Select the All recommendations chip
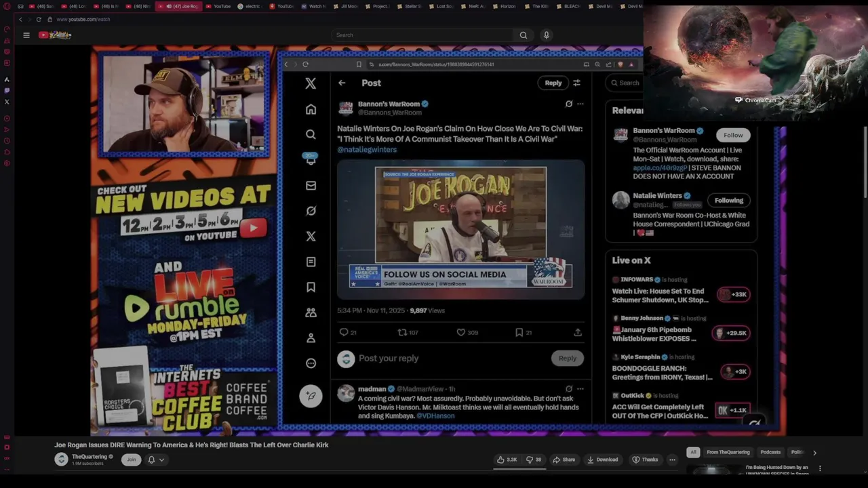This screenshot has width=868, height=488. 692,452
